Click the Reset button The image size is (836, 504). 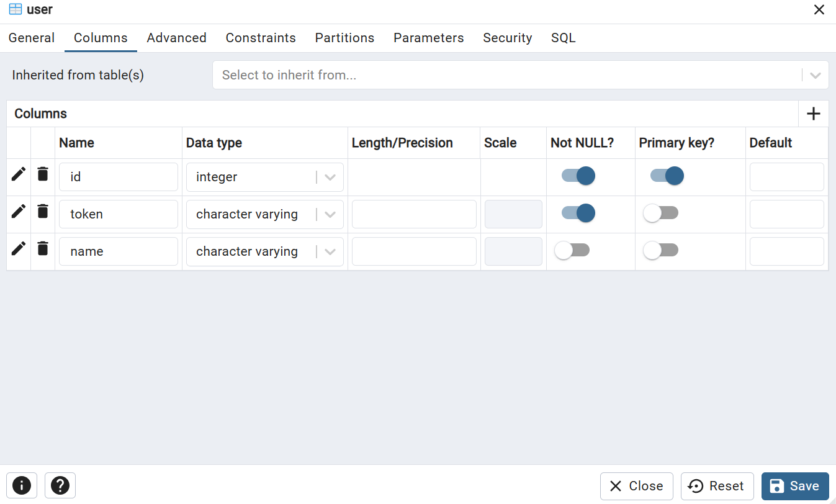tap(717, 486)
